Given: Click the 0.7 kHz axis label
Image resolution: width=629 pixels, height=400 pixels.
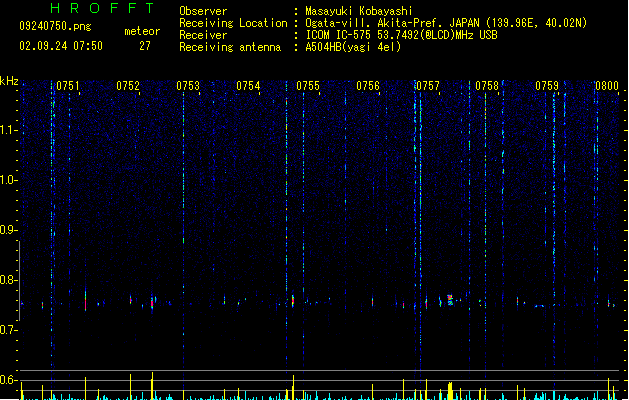Looking at the screenshot, I should (8, 330).
